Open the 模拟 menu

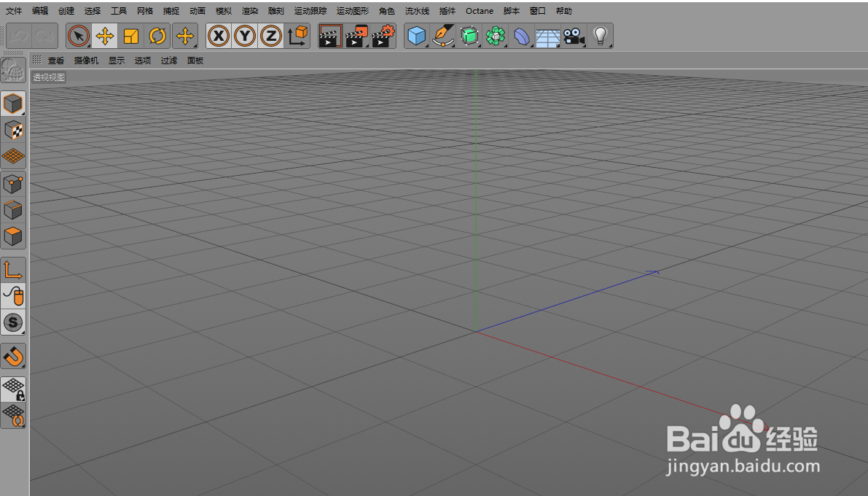(x=224, y=11)
